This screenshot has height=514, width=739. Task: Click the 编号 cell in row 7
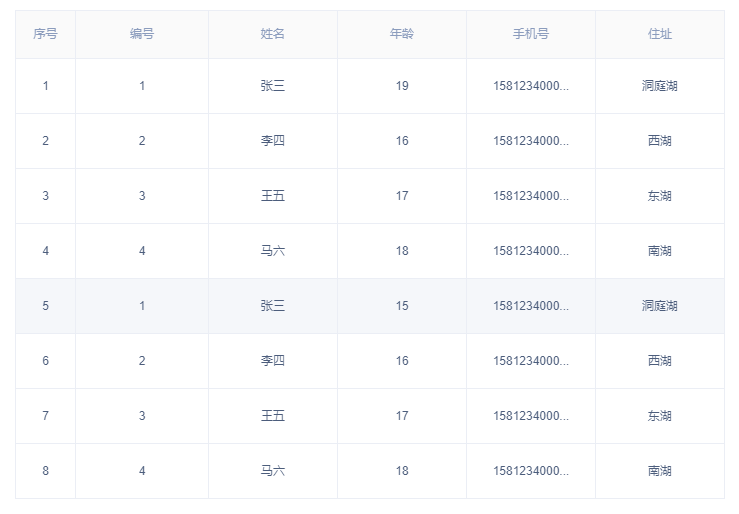coord(142,416)
